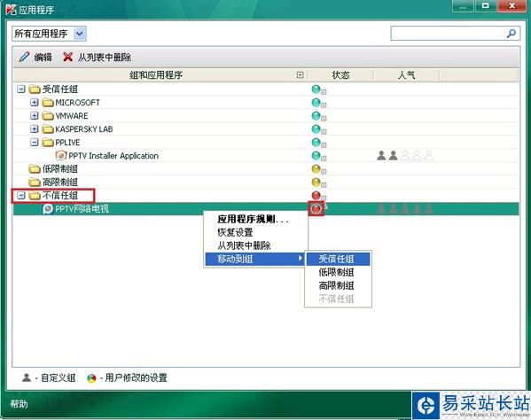
Task: Close the 应用程序 window
Action: [511, 6]
